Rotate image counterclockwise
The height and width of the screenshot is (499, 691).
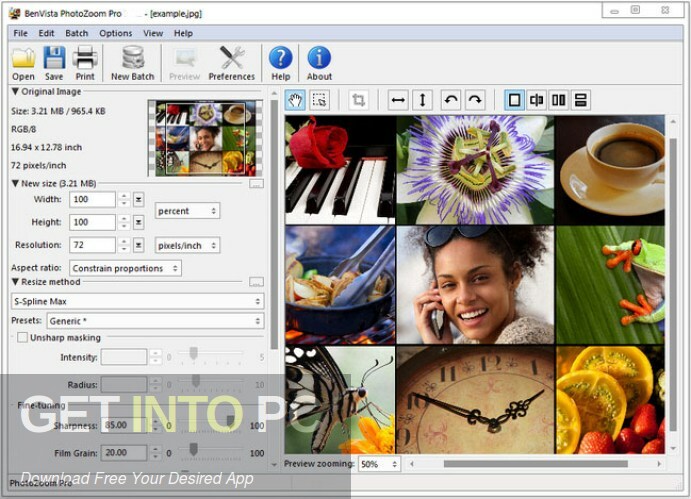(x=451, y=100)
